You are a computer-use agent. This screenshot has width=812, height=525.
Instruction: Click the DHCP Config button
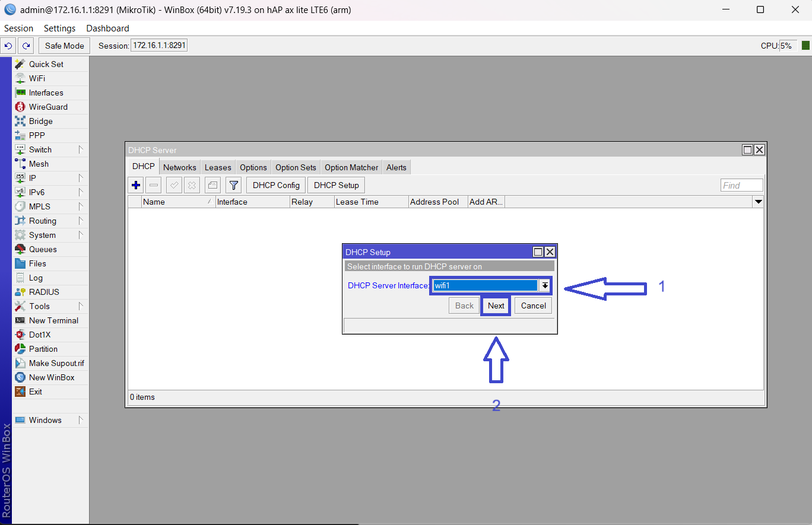(276, 185)
